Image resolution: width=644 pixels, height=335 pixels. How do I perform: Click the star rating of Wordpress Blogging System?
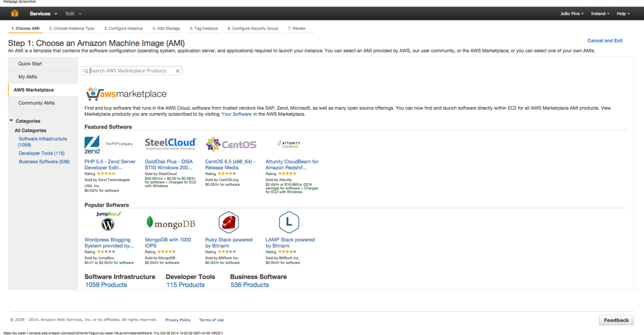click(x=106, y=252)
